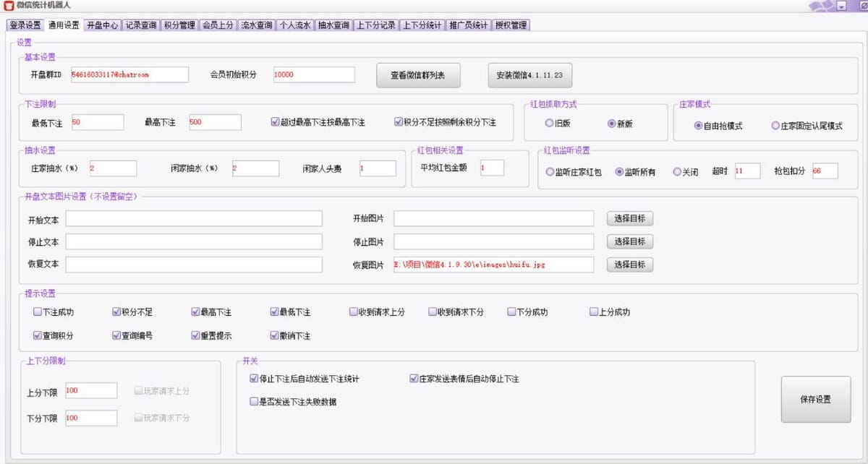The height and width of the screenshot is (464, 868).
Task: Check the 上分成功 checkbox
Action: (609, 312)
